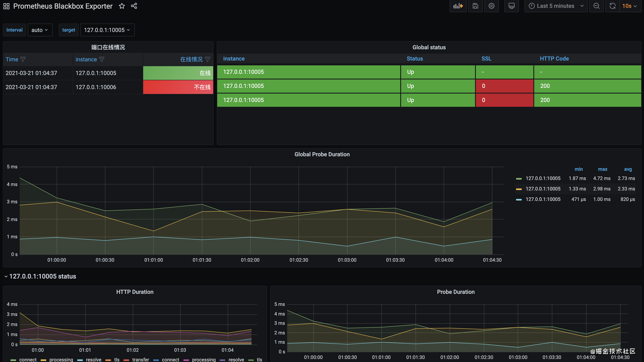
Task: Open the target 127.0.0.1:10005 dropdown
Action: pyautogui.click(x=107, y=30)
